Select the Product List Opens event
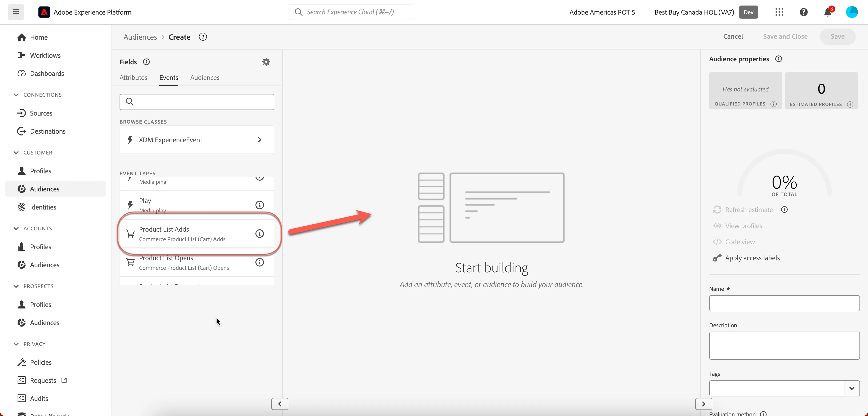This screenshot has height=416, width=868. click(x=196, y=263)
